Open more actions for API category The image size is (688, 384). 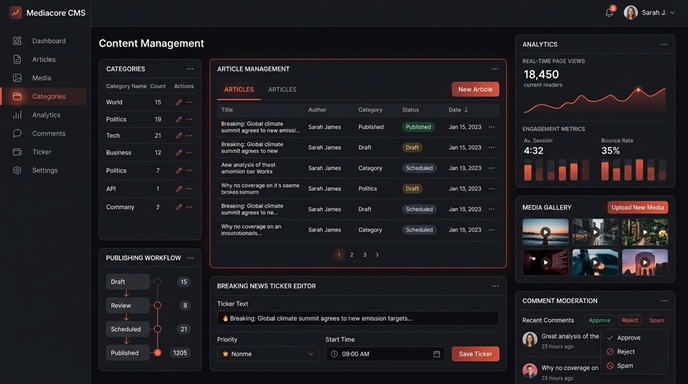click(189, 189)
